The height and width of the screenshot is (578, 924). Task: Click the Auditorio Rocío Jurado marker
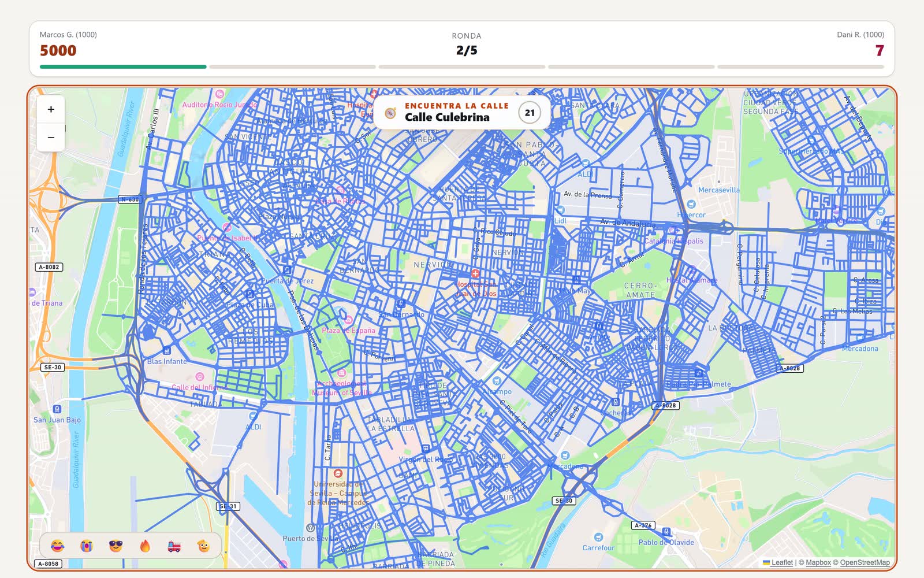coord(219,94)
